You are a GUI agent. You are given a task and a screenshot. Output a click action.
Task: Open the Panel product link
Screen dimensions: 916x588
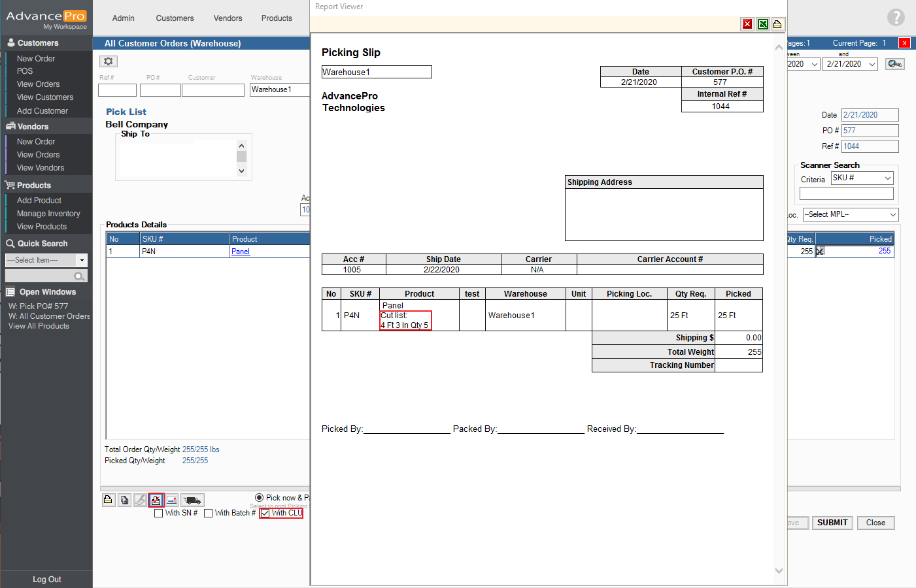(241, 252)
